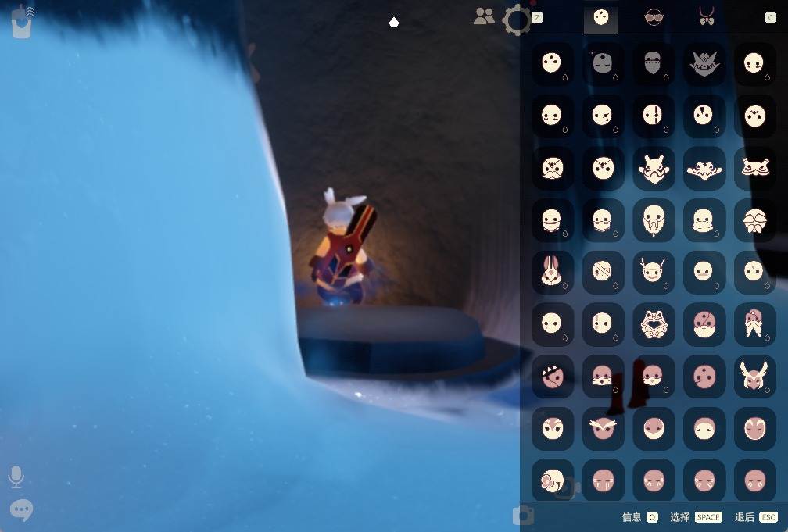Screen dimensions: 788x532
Task: Click the 选择 SPACE select button
Action: pyautogui.click(x=696, y=517)
